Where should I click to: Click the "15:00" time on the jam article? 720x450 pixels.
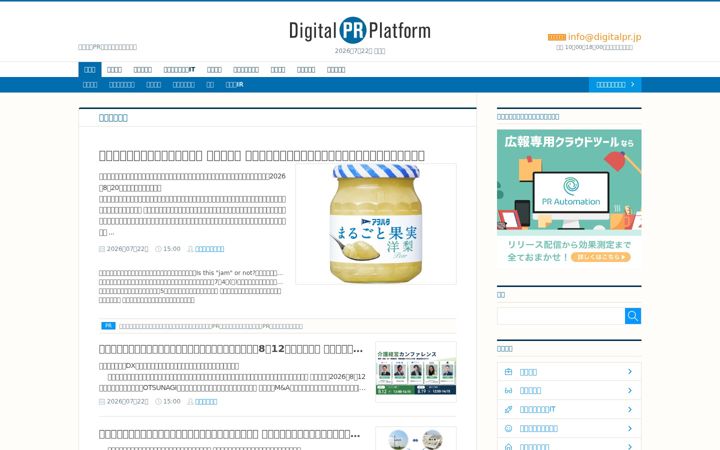(172, 249)
